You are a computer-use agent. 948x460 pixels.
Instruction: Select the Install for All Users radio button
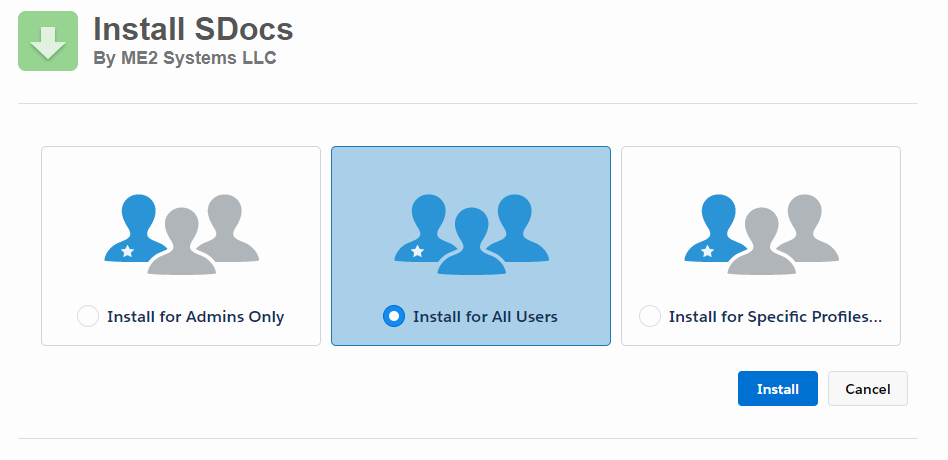(394, 316)
